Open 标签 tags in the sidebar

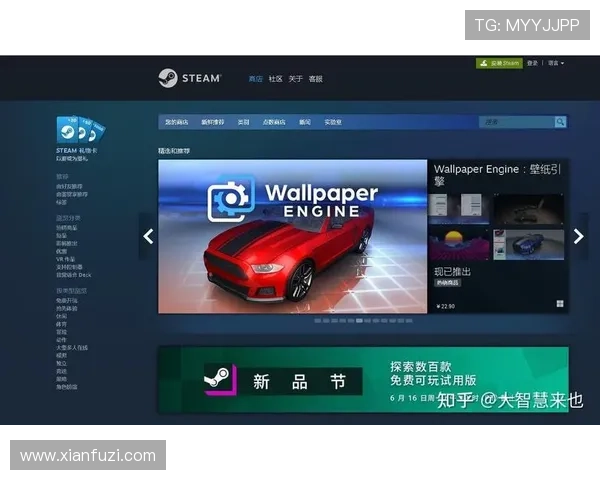[x=61, y=202]
